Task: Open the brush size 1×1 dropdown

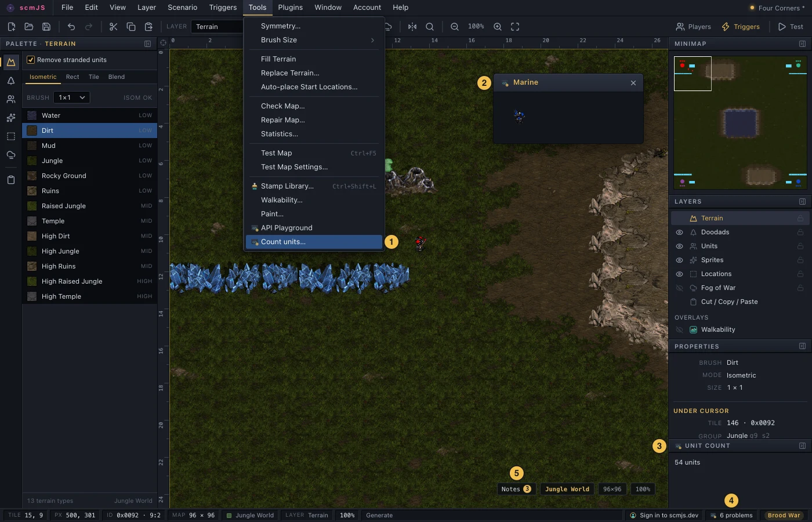Action: [x=72, y=97]
